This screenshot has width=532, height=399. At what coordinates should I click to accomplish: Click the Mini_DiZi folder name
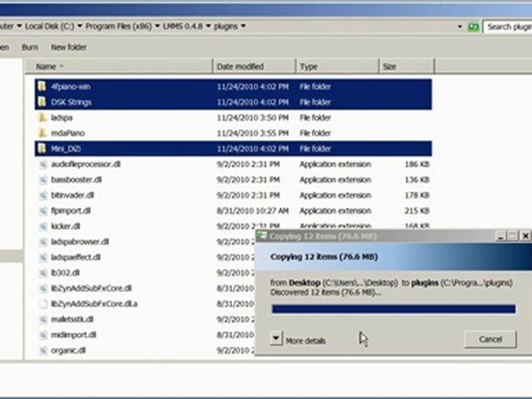(66, 149)
